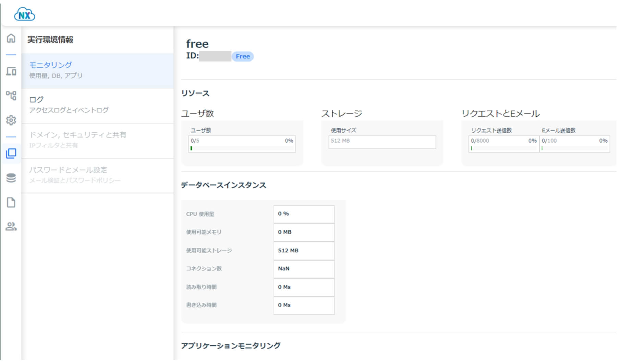Select the environment copy icon
The height and width of the screenshot is (364, 617).
tap(11, 153)
